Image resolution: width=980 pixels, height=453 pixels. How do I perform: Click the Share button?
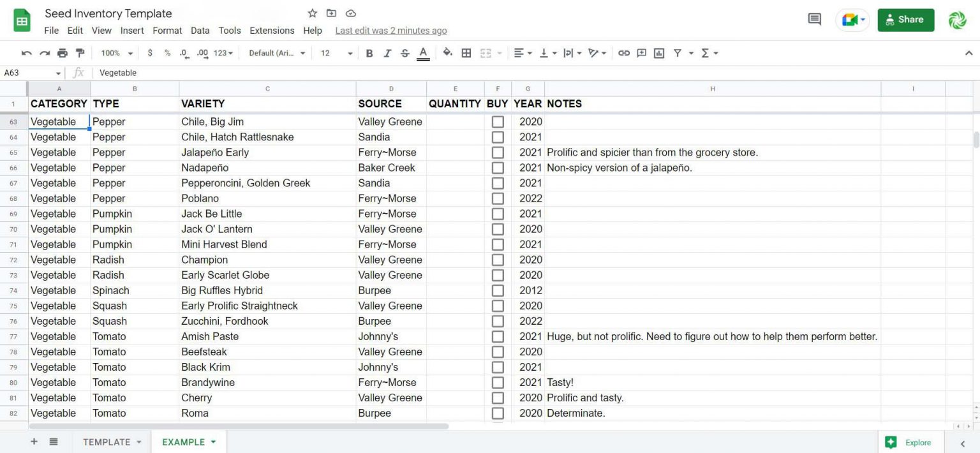(x=905, y=19)
